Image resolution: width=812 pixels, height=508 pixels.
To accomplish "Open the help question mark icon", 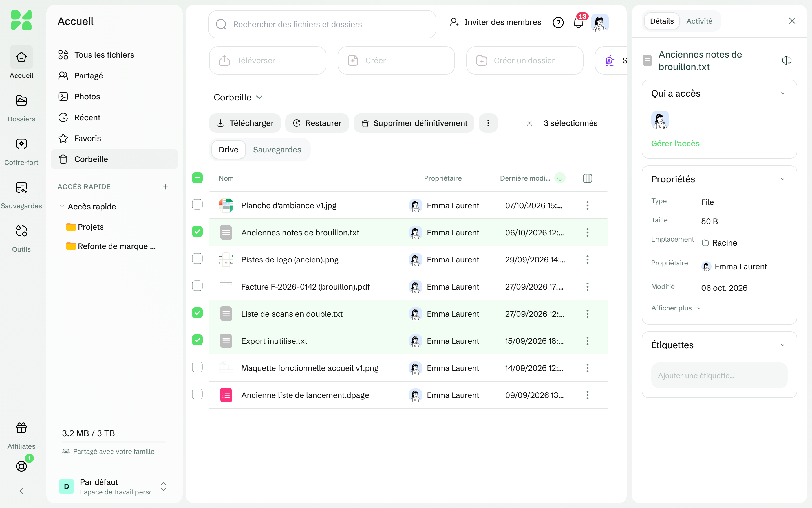I will click(558, 23).
